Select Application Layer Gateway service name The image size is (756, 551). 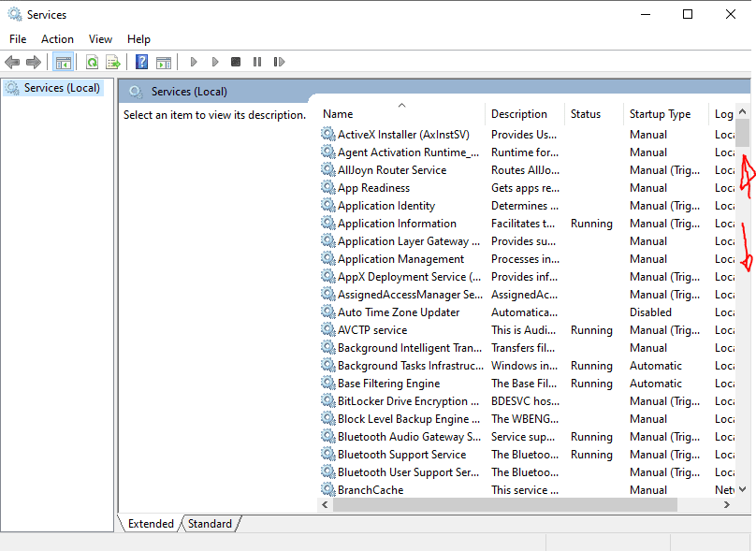click(x=408, y=241)
